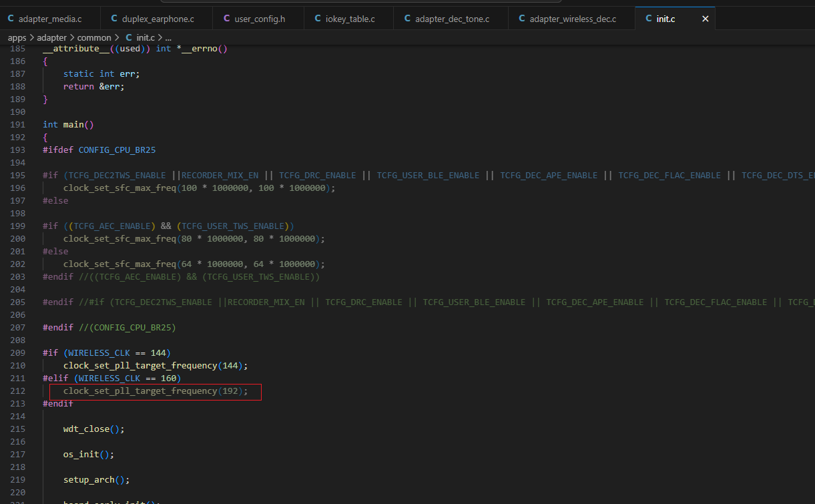Click the "wdt_close();" call
Image resolution: width=815 pixels, height=504 pixels.
tap(94, 429)
